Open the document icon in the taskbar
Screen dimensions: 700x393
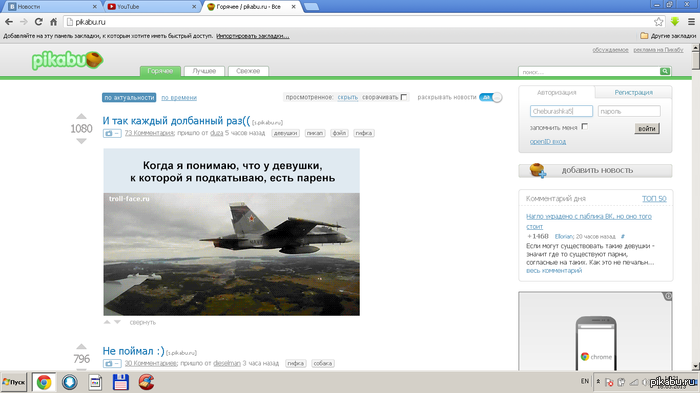tap(95, 382)
